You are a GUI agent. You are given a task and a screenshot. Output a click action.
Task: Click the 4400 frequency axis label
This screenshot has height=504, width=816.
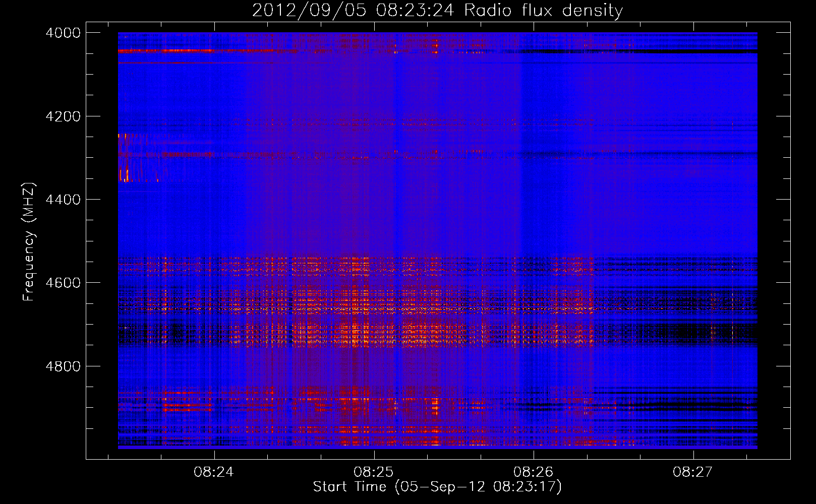point(63,200)
